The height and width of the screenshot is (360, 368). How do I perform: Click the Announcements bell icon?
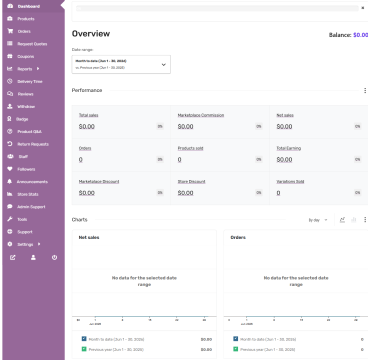tap(10, 182)
